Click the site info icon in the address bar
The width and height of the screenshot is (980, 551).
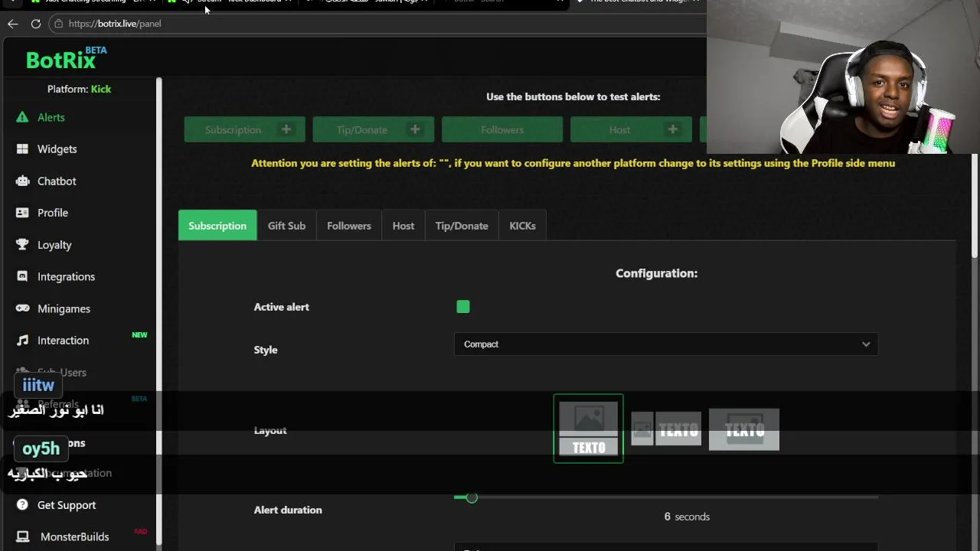point(58,24)
